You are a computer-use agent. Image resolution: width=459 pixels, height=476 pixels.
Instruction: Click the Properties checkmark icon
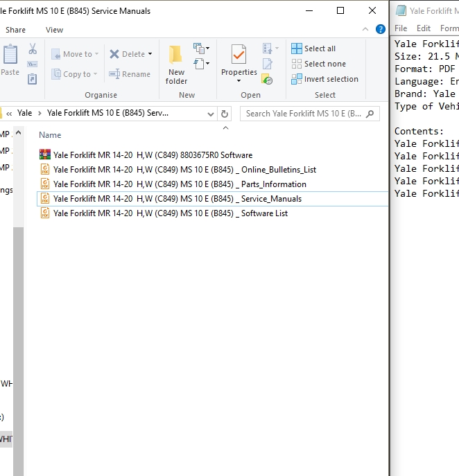pyautogui.click(x=239, y=54)
